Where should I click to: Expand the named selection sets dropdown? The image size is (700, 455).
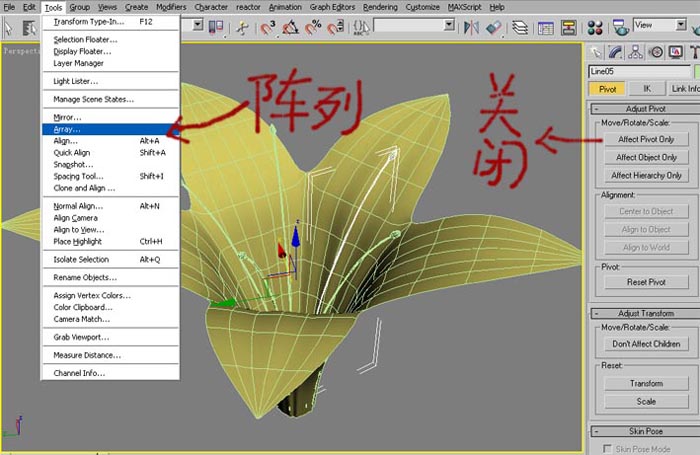[x=450, y=25]
